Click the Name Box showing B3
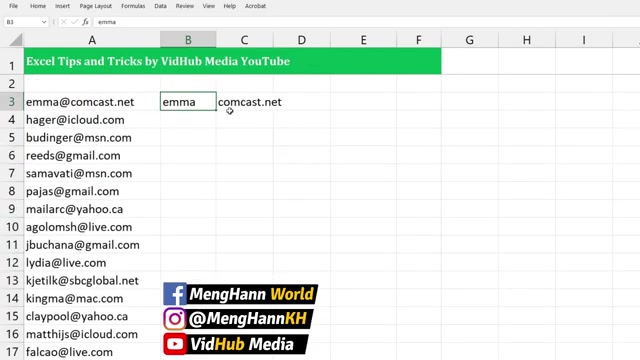Viewport: 640px width, 360px height. [22, 22]
